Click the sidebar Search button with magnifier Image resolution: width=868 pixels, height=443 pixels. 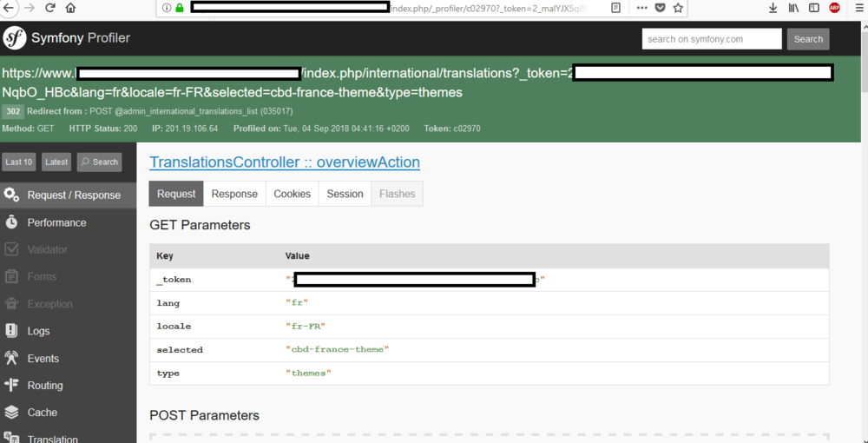(x=99, y=162)
